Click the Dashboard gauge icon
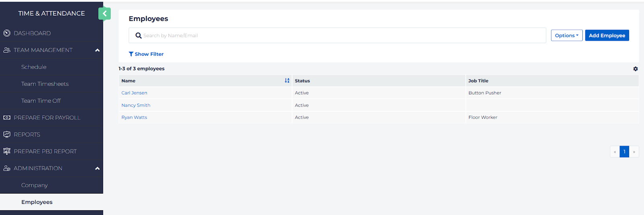 (x=7, y=33)
